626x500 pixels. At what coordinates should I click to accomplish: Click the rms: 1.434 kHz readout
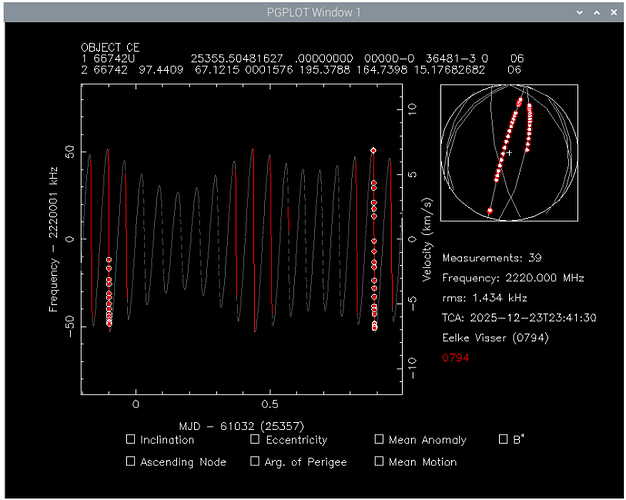click(x=483, y=297)
